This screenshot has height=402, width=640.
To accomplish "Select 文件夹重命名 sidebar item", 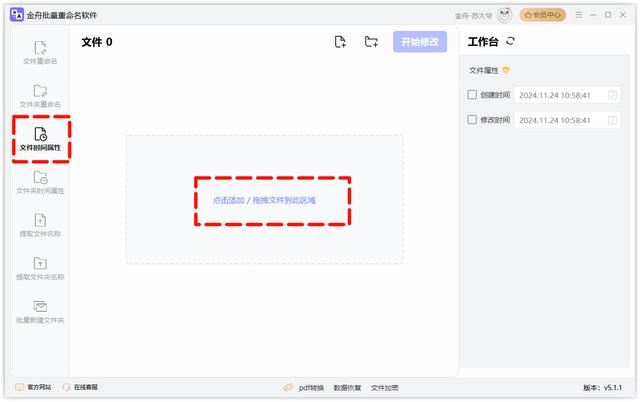I will (x=40, y=95).
